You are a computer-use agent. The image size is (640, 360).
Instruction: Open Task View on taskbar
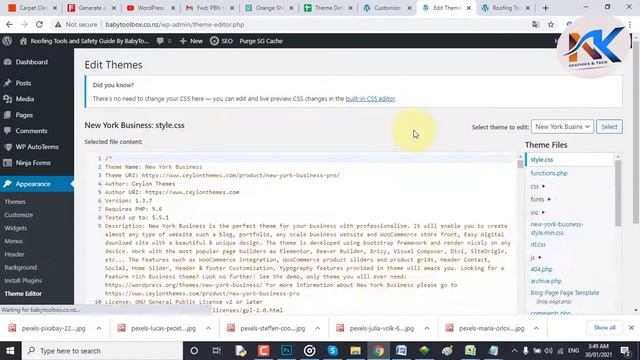coord(216,351)
